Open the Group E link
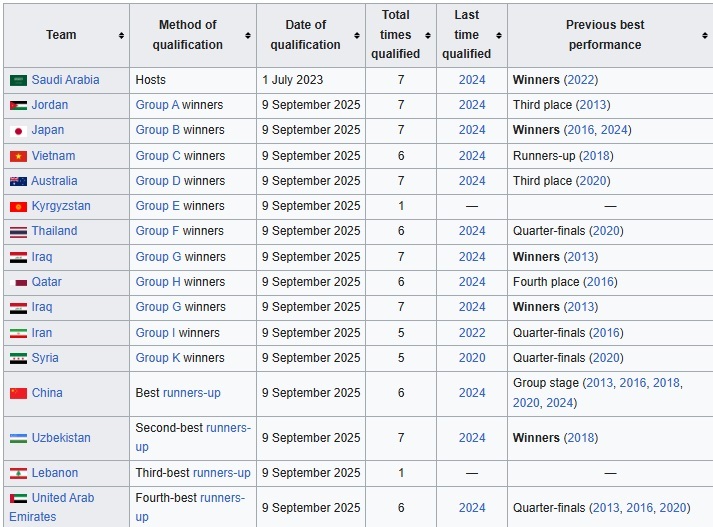Image resolution: width=713 pixels, height=527 pixels. pyautogui.click(x=157, y=206)
